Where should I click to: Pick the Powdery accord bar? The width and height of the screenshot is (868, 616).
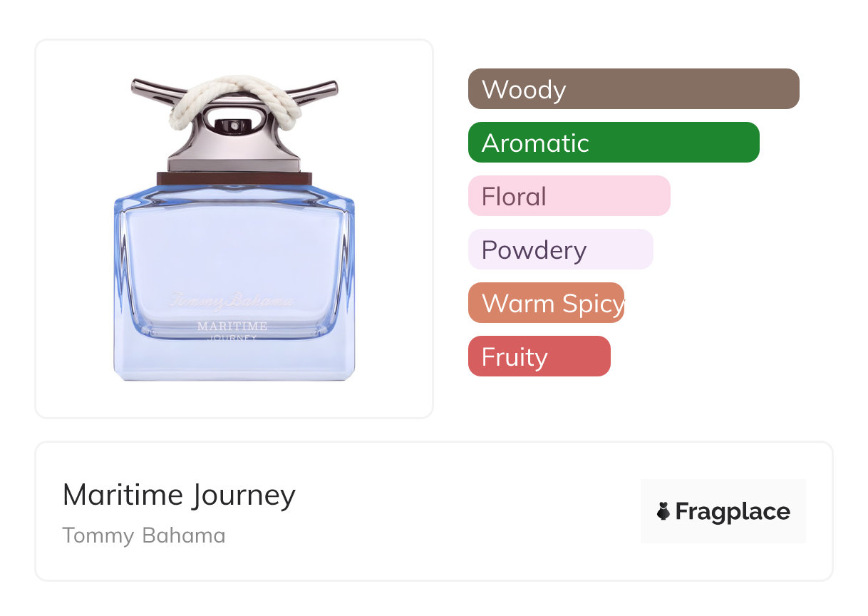560,250
